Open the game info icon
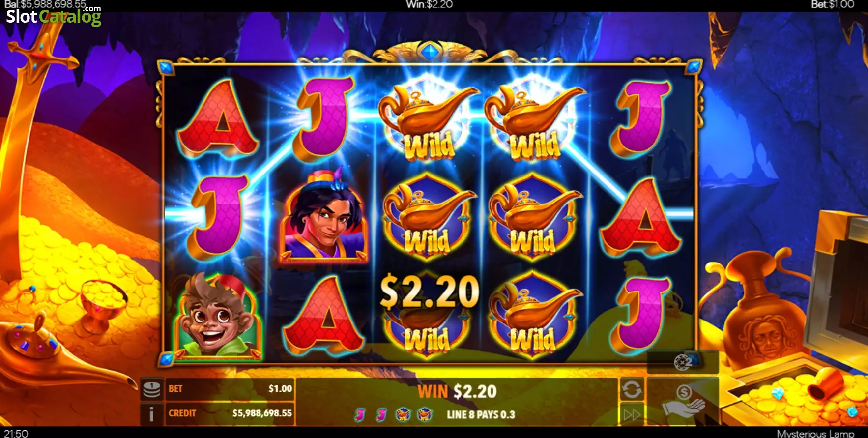The height and width of the screenshot is (438, 868). (152, 414)
